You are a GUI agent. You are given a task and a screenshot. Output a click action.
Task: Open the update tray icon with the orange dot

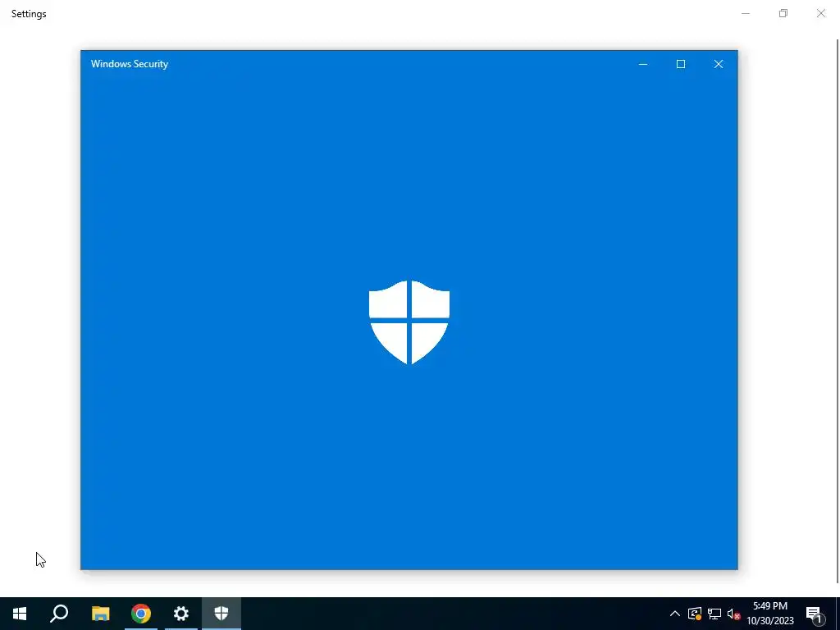tap(695, 614)
